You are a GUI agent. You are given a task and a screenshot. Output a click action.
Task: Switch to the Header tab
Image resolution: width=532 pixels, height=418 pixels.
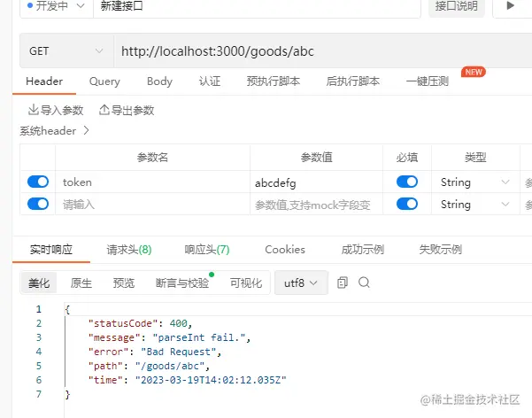(44, 81)
